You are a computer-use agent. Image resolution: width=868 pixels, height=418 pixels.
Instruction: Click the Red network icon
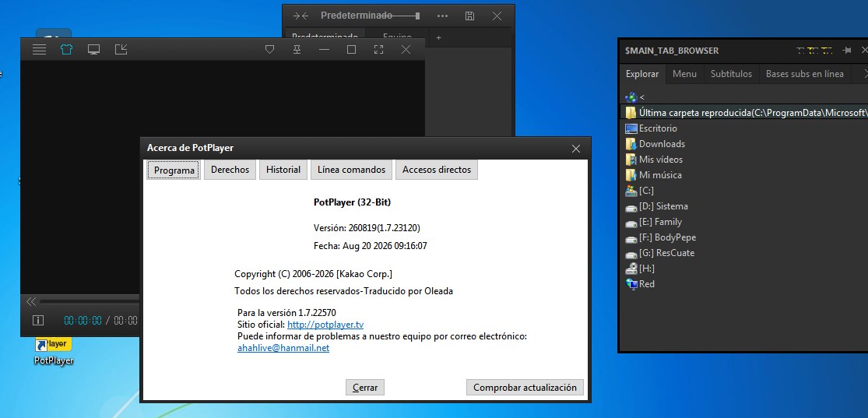coord(631,284)
